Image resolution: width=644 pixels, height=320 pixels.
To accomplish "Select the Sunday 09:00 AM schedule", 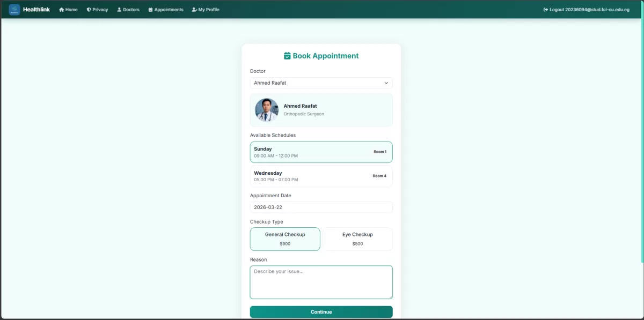I will point(321,152).
